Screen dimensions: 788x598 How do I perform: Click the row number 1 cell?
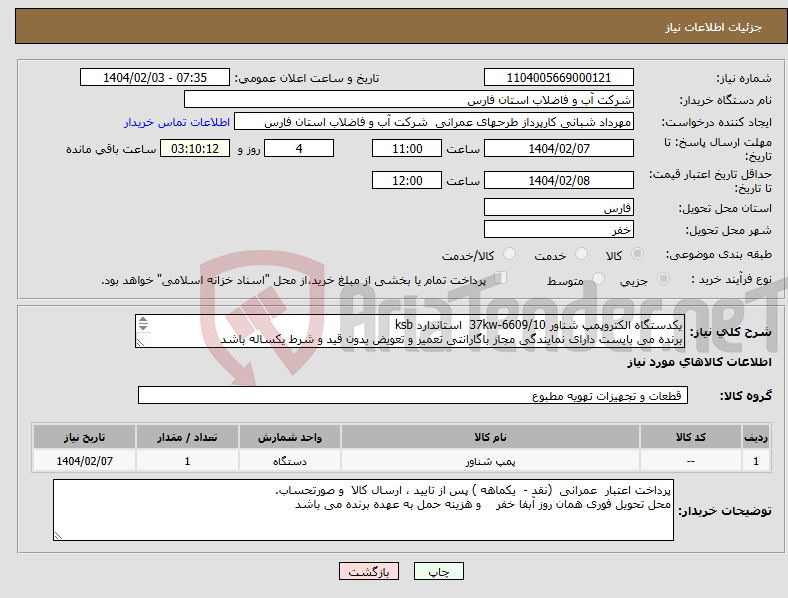tap(756, 461)
